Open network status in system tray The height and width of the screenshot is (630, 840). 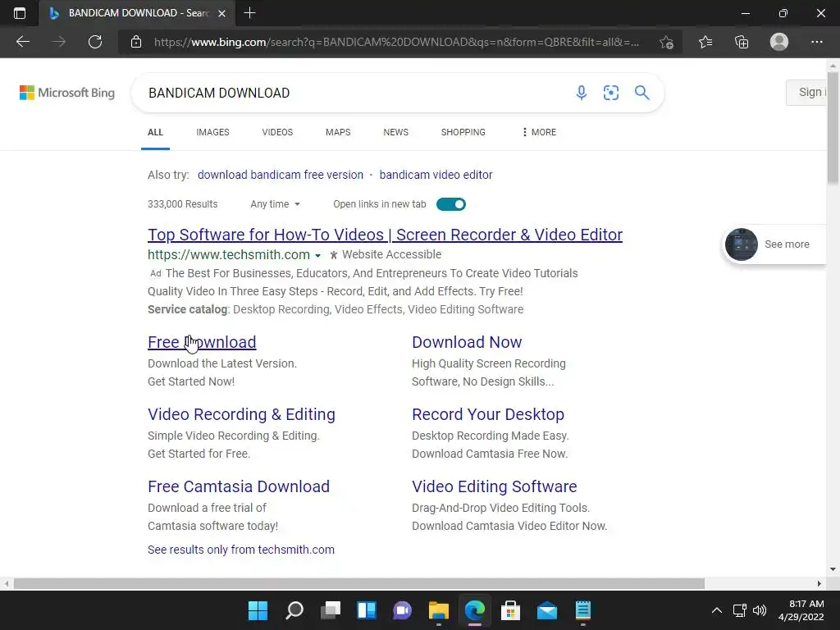click(739, 610)
